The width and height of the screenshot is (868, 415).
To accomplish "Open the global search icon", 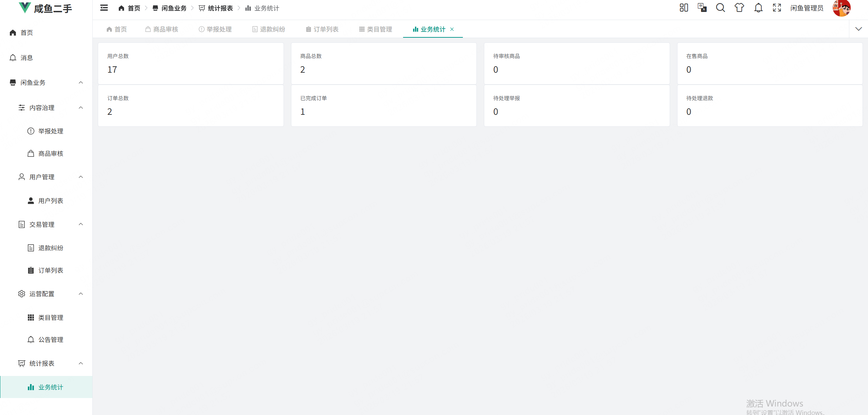I will 720,7.
